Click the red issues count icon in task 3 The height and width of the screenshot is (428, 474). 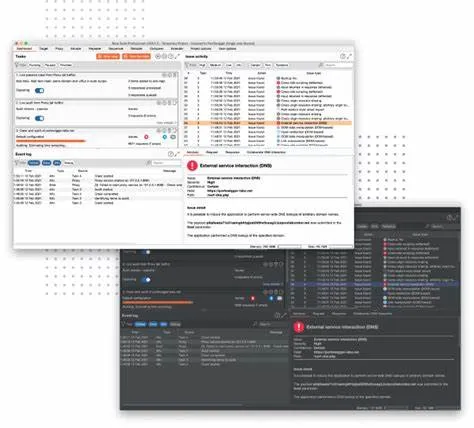click(x=146, y=137)
